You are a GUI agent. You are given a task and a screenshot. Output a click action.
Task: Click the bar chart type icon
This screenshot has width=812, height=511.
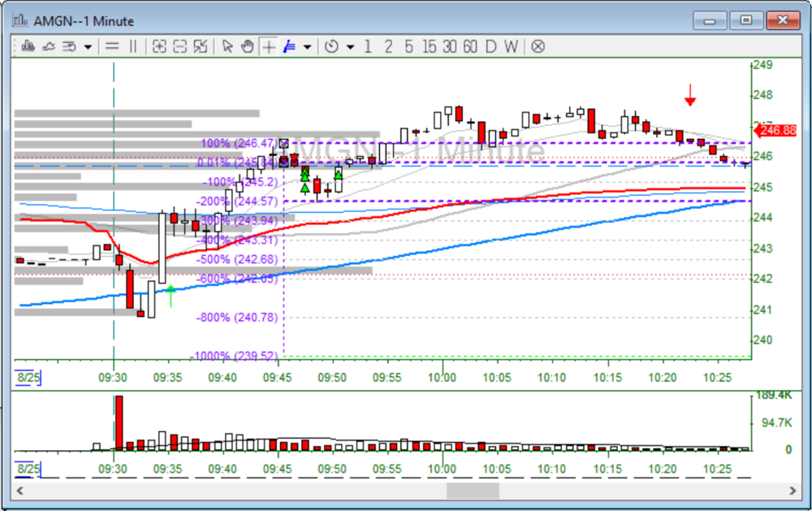[28, 46]
